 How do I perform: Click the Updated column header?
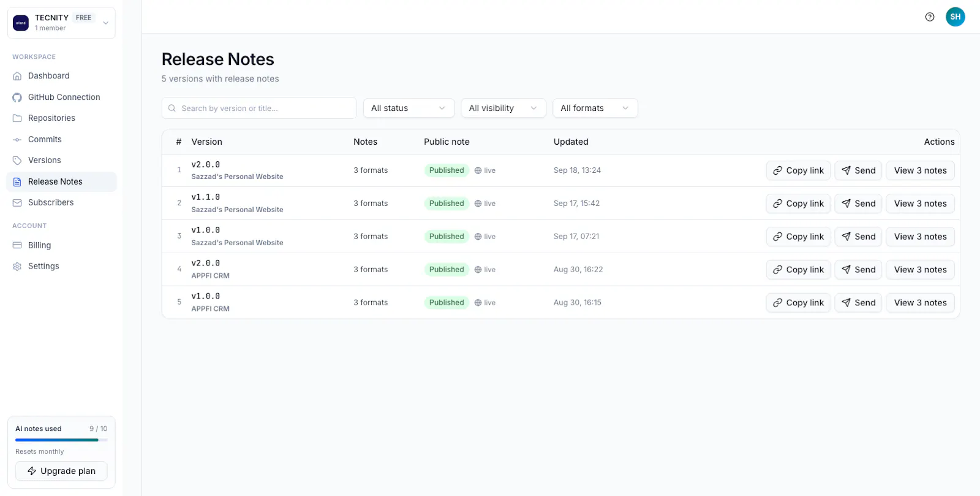(x=571, y=142)
